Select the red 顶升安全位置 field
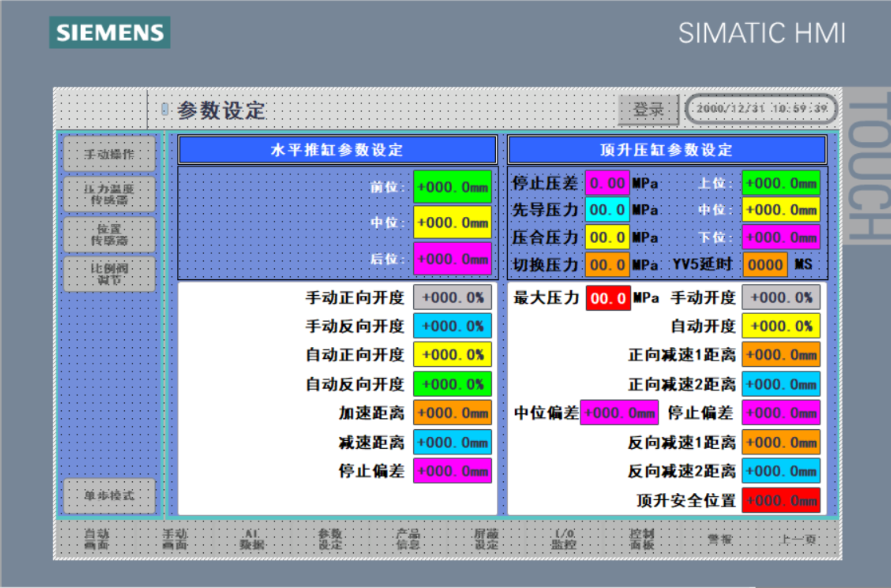The height and width of the screenshot is (588, 891). point(781,500)
